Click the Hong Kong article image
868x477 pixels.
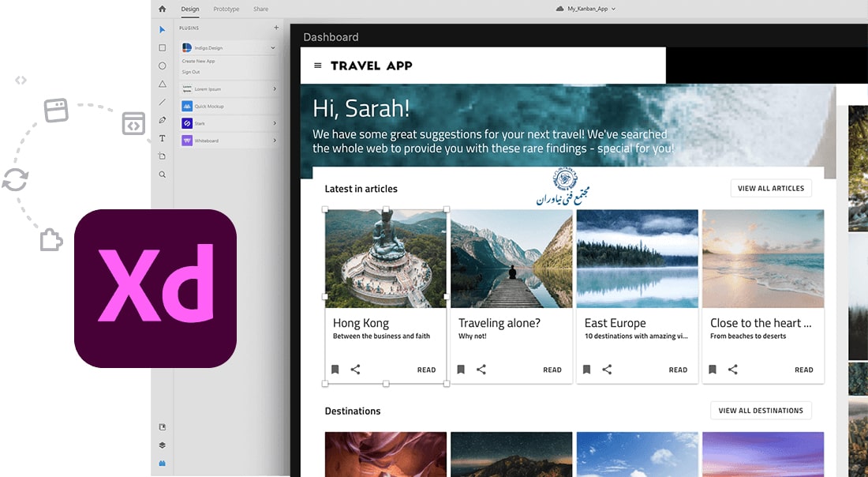pyautogui.click(x=386, y=258)
